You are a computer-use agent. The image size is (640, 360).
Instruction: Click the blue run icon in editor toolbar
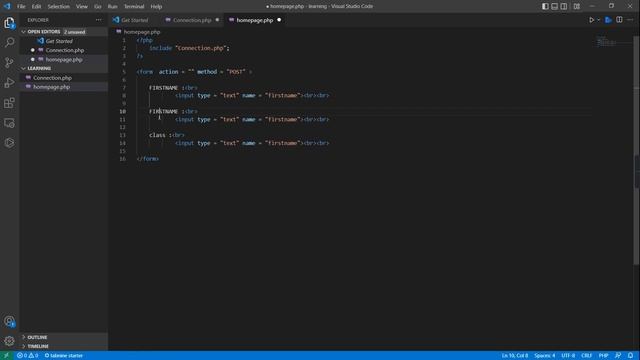coord(608,20)
